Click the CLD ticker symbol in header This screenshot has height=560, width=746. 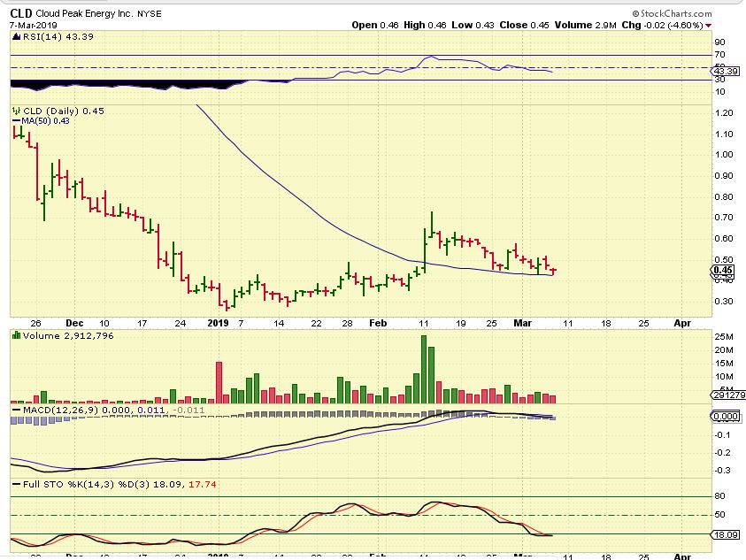coord(21,14)
